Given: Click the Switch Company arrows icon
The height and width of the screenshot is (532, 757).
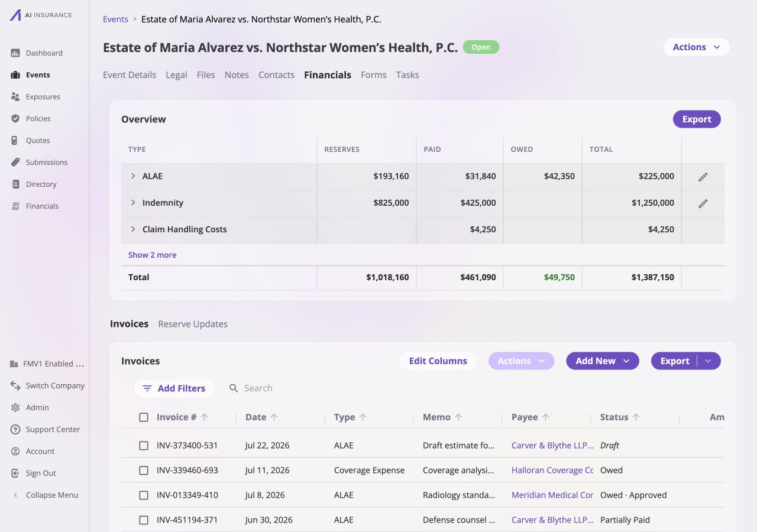Looking at the screenshot, I should pyautogui.click(x=15, y=386).
